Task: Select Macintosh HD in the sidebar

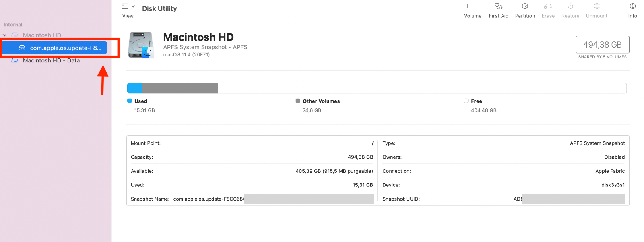Action: [42, 35]
